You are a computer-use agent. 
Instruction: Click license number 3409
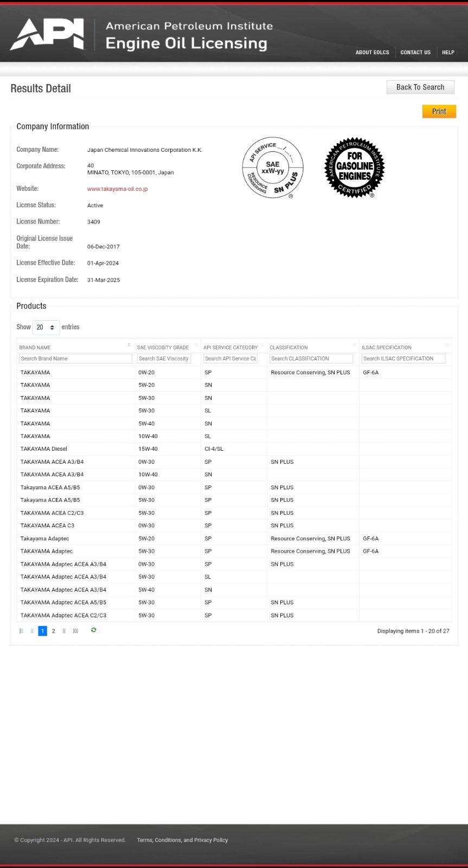[x=94, y=222]
